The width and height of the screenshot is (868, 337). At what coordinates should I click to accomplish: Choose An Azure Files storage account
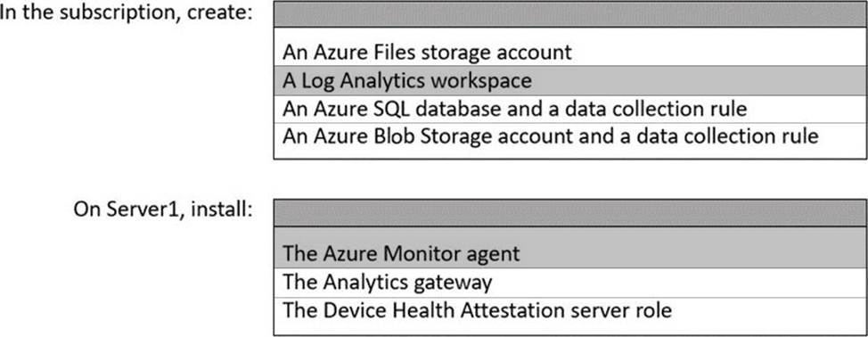570,53
